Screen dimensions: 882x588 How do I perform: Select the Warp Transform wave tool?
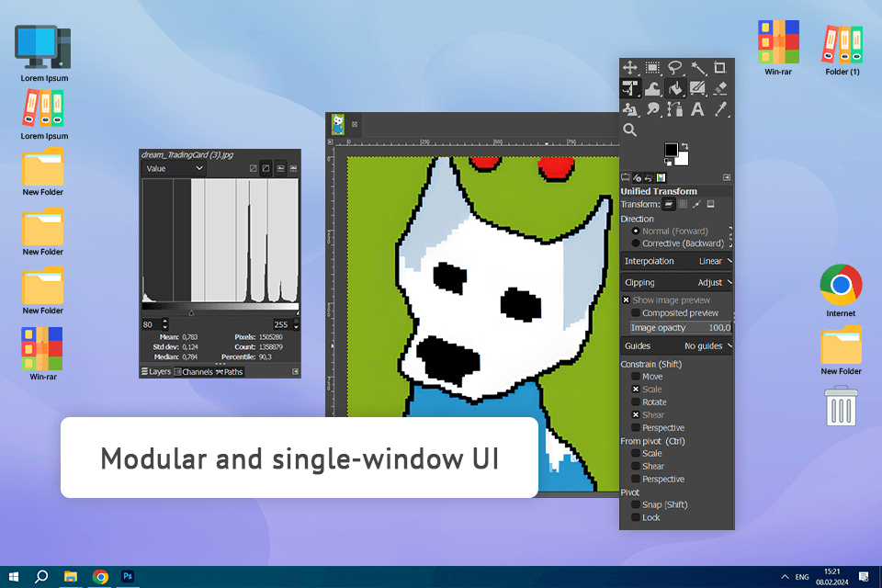tap(652, 88)
